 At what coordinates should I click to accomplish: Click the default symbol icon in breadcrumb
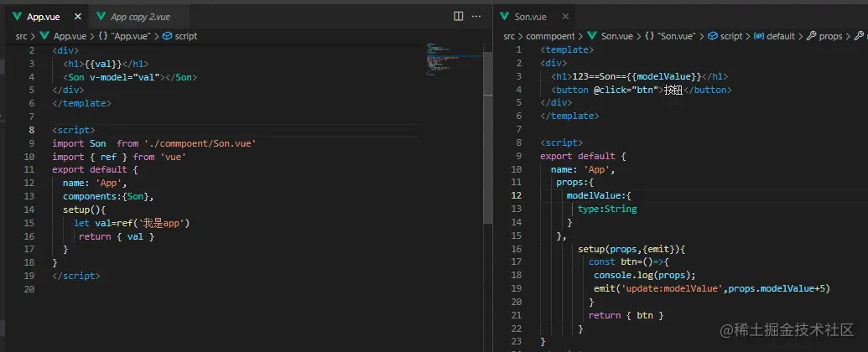tap(758, 36)
